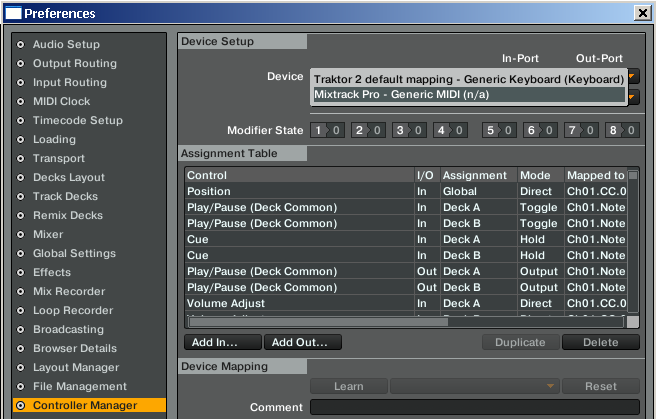Choose Traktor 2 default mapping Generic Keyboard
The image size is (656, 419).
pyautogui.click(x=469, y=79)
